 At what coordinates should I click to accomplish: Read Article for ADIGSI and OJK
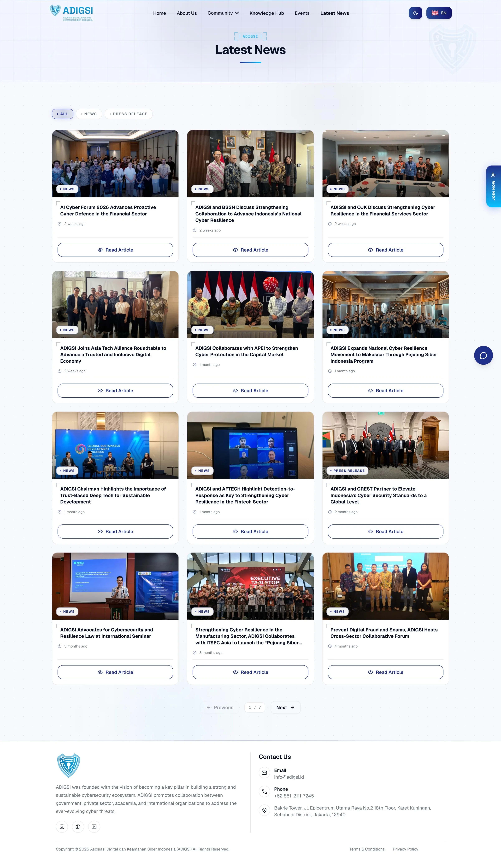385,250
